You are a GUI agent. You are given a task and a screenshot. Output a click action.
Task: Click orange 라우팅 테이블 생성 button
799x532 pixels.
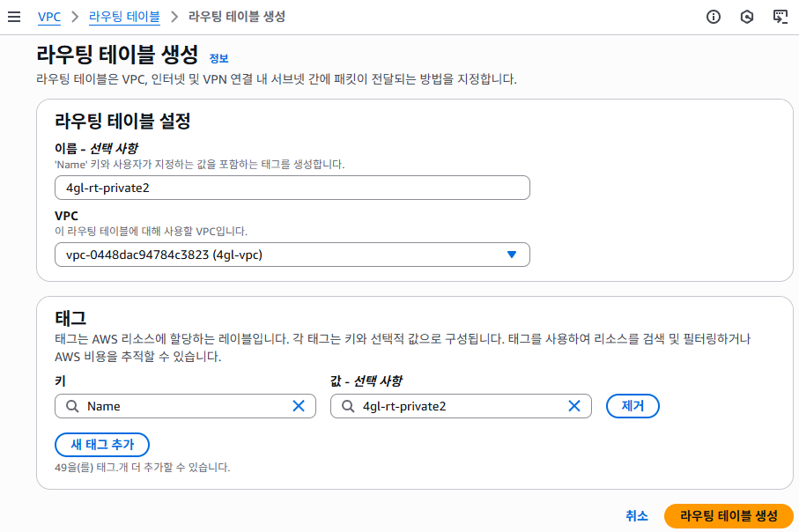(x=729, y=516)
